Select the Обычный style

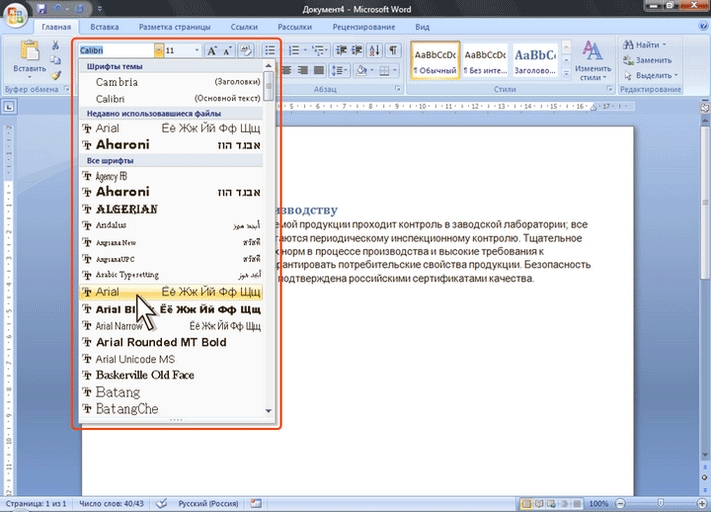coord(435,61)
